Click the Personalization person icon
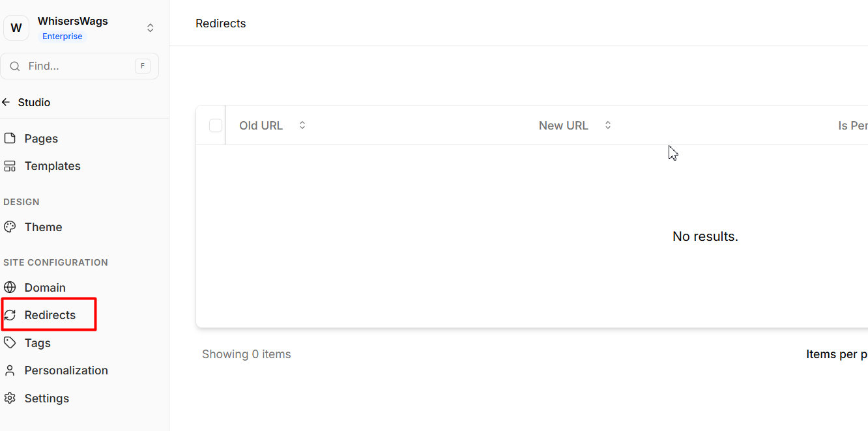The height and width of the screenshot is (431, 868). tap(10, 370)
